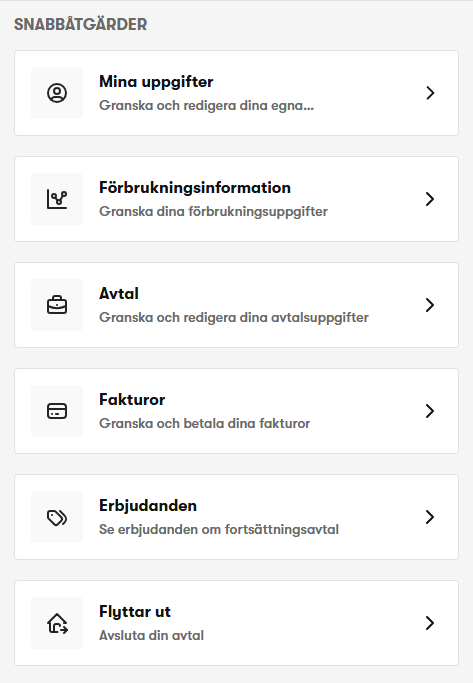Click the chevron on the Avtal card
This screenshot has width=473, height=683.
click(430, 305)
